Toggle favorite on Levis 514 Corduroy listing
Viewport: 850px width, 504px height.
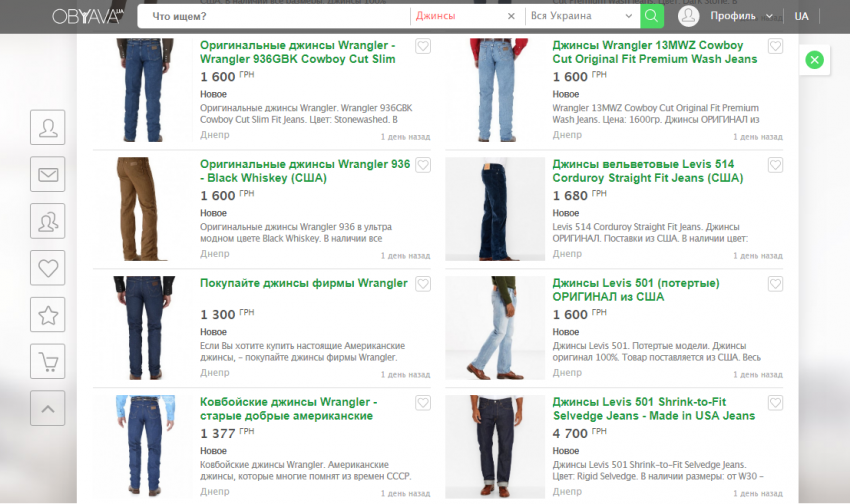click(775, 166)
